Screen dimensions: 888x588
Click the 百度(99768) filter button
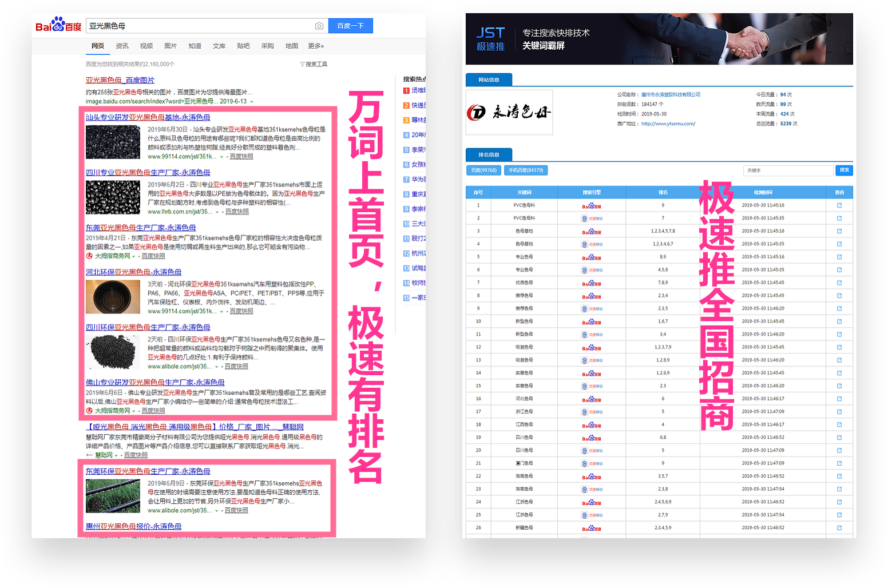point(484,170)
